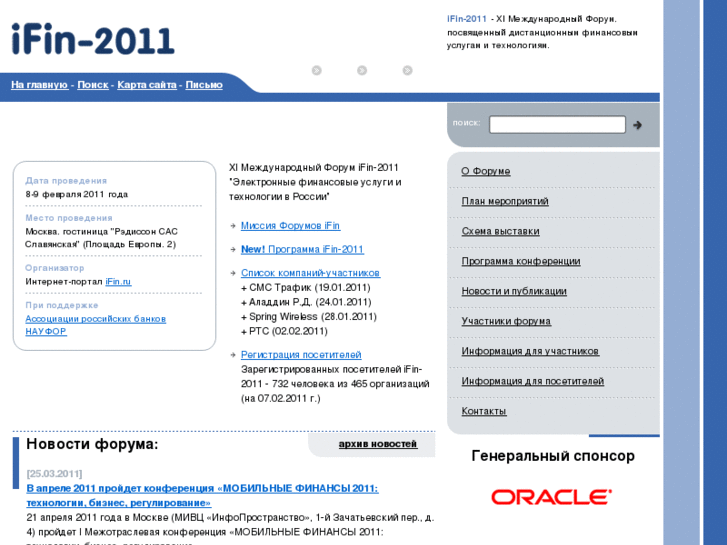727x545 pixels.
Task: Click the Генеральный спонсор heading
Action: (x=553, y=456)
